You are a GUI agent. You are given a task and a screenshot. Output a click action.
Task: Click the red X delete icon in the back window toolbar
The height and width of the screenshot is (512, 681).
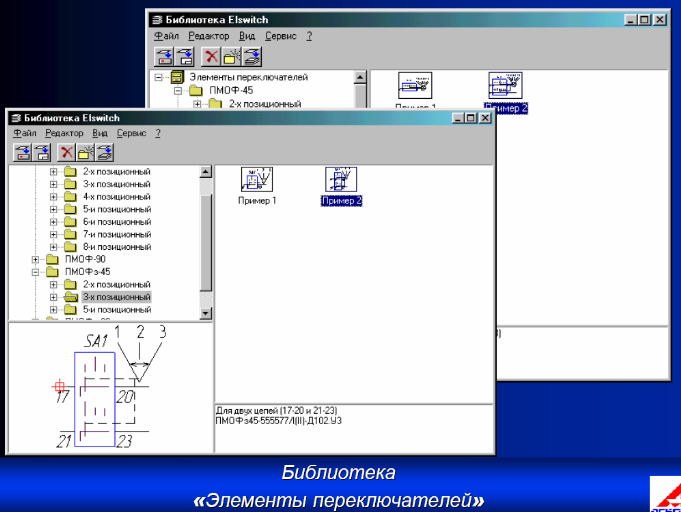tap(212, 56)
